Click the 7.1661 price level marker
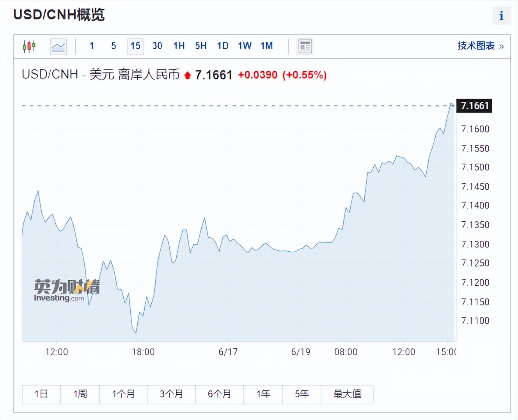The width and height of the screenshot is (518, 420). (474, 106)
